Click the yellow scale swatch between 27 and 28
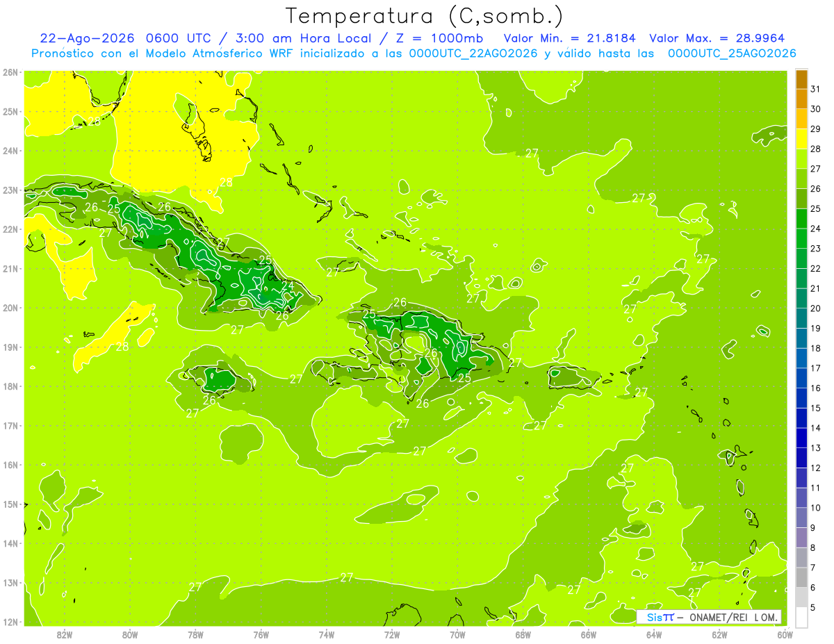834x644 pixels. [x=802, y=158]
